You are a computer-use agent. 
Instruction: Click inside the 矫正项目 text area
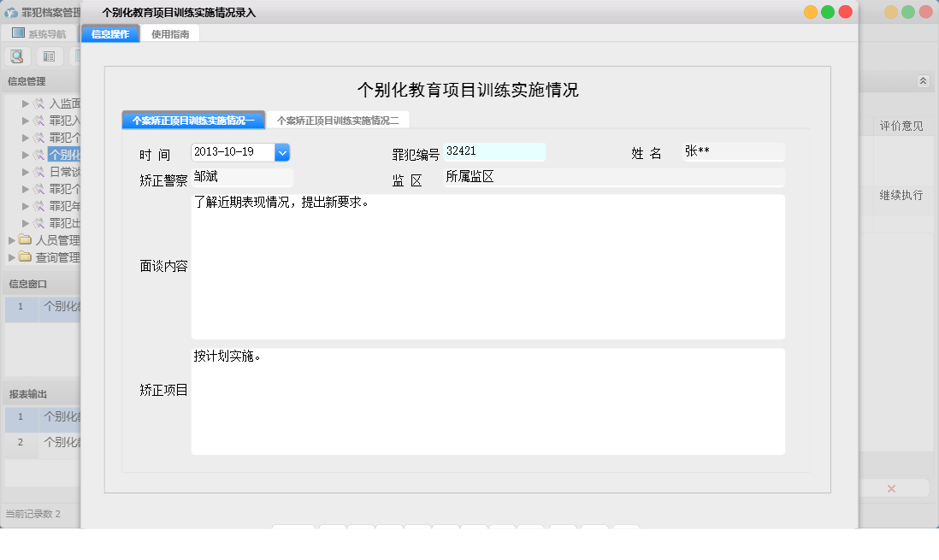pyautogui.click(x=488, y=401)
